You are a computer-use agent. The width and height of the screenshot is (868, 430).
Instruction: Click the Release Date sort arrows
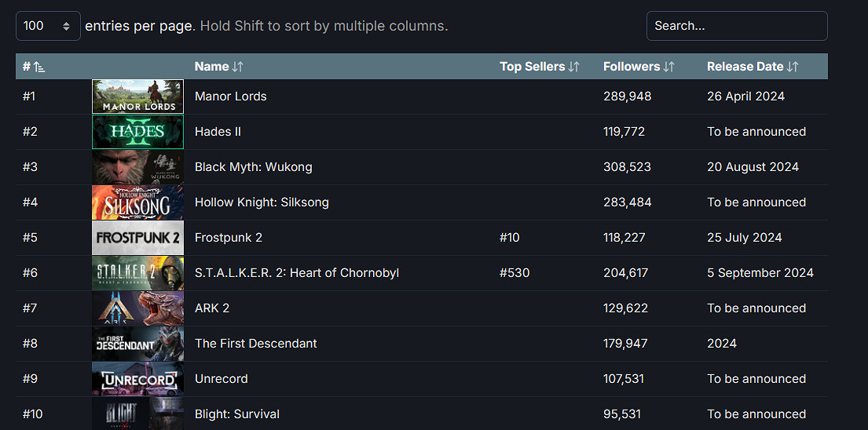tap(793, 67)
